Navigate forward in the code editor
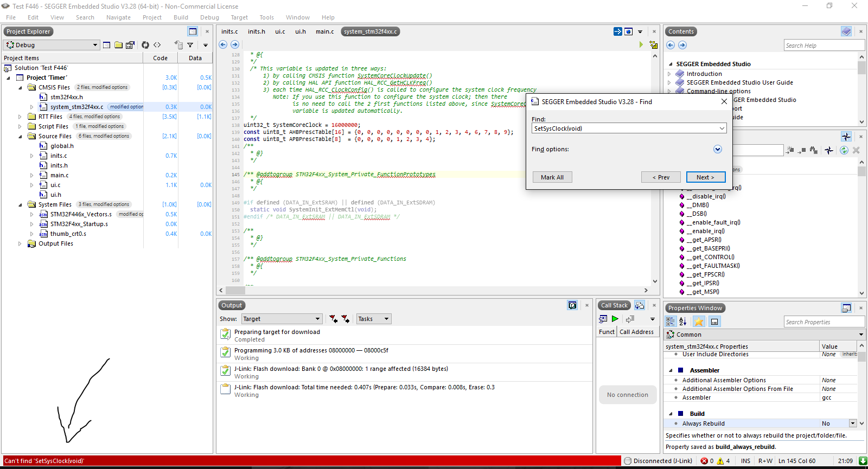The width and height of the screenshot is (868, 469). pyautogui.click(x=235, y=44)
